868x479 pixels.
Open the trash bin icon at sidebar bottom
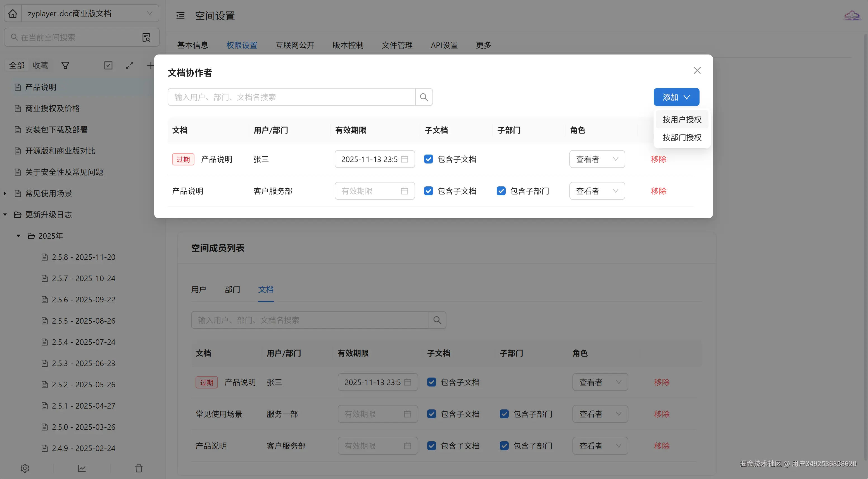point(139,468)
